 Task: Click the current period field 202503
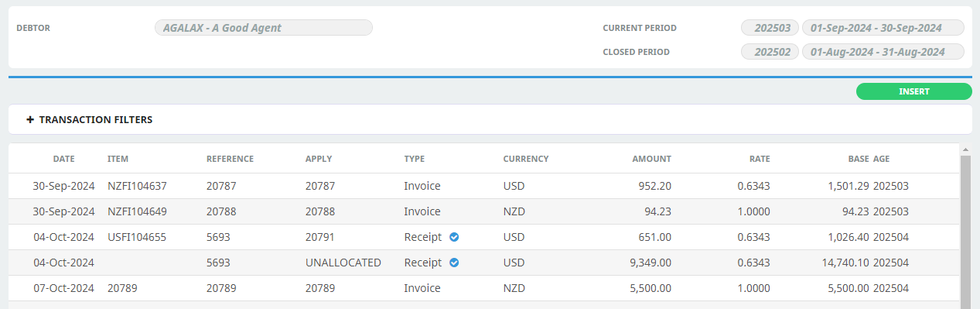click(770, 28)
